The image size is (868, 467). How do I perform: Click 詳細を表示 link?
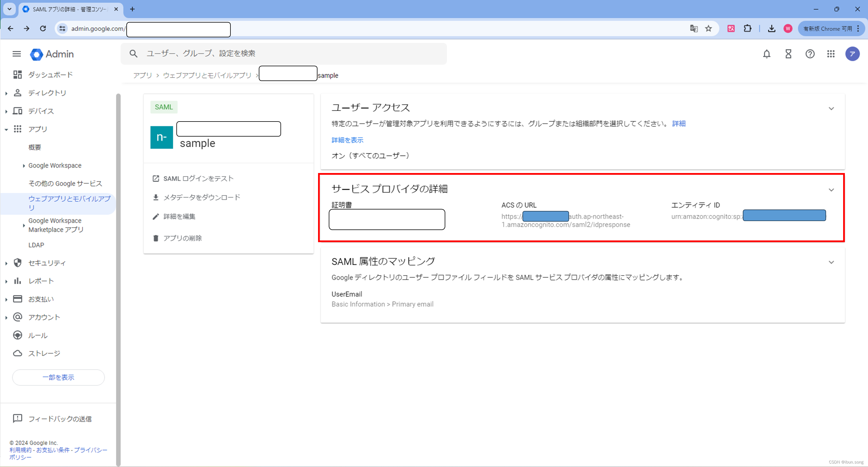coord(347,140)
